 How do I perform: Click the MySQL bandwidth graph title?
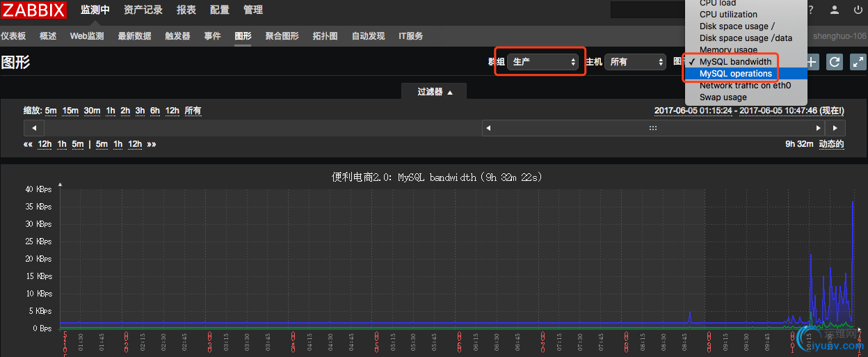[x=437, y=177]
